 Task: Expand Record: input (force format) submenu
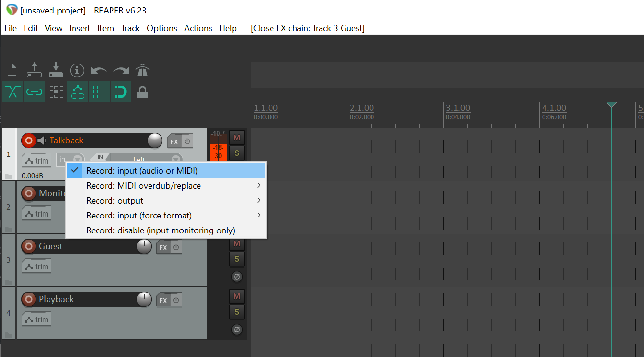coord(166,216)
